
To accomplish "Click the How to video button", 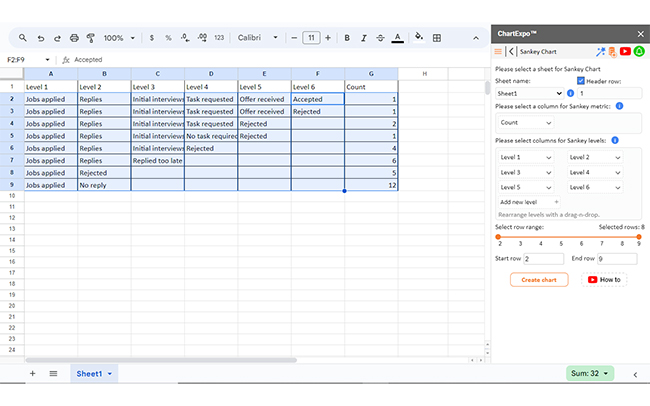I will (604, 280).
